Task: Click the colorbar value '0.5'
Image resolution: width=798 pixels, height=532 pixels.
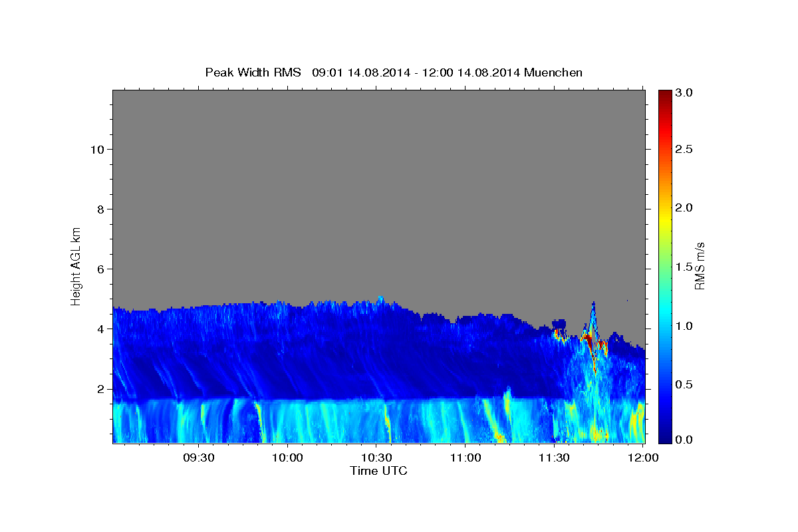Action: pyautogui.click(x=684, y=384)
